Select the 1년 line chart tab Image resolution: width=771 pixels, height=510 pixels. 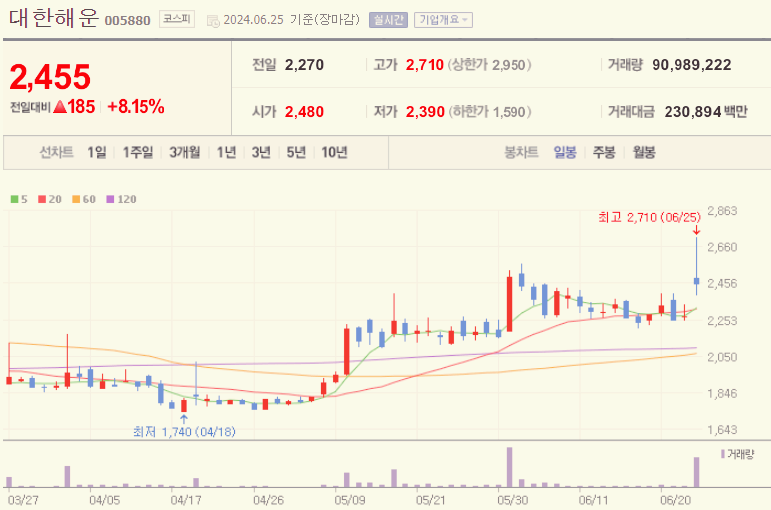(226, 152)
